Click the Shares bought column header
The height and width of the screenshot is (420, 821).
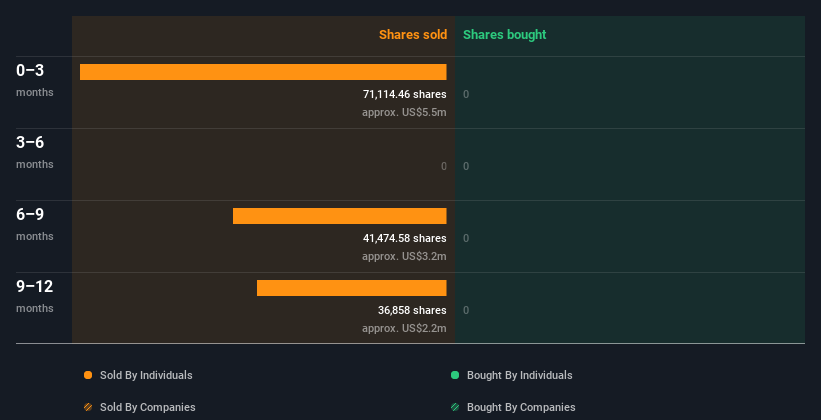click(505, 35)
